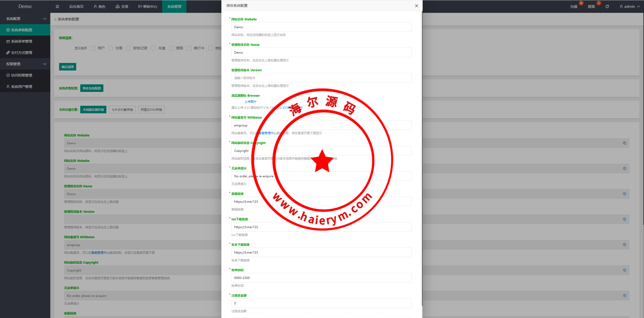Click the 管理程序版本 Version input field

pos(321,78)
